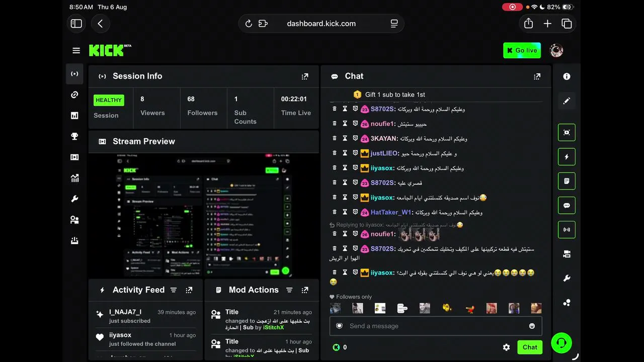Click the Safari back button

[x=100, y=24]
